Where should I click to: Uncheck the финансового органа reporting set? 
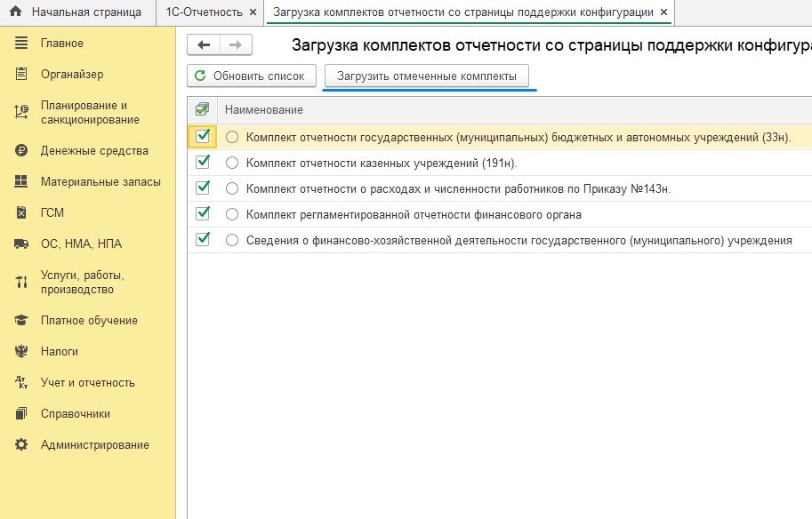[203, 214]
